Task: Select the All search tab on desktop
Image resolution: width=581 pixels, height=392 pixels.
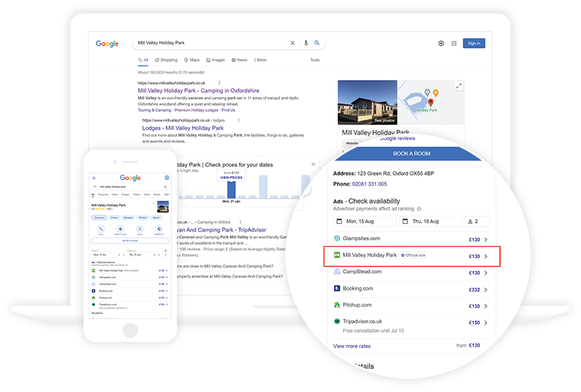Action: [143, 60]
